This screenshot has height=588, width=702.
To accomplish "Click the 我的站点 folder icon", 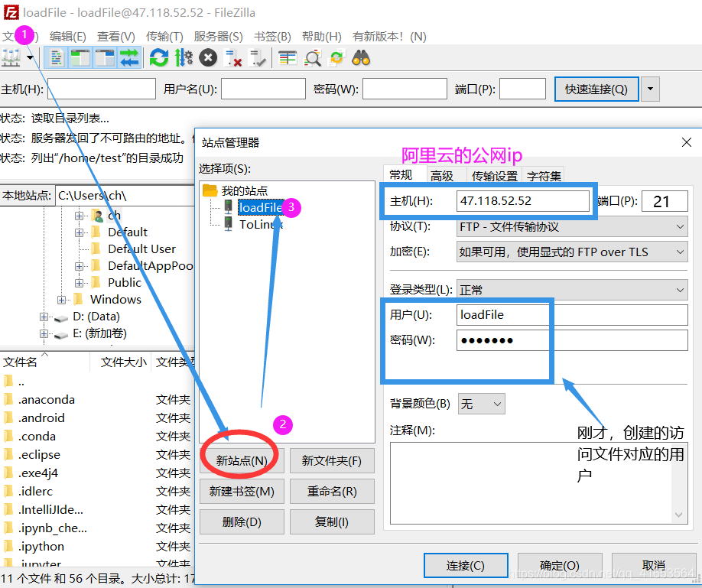I will click(x=210, y=190).
